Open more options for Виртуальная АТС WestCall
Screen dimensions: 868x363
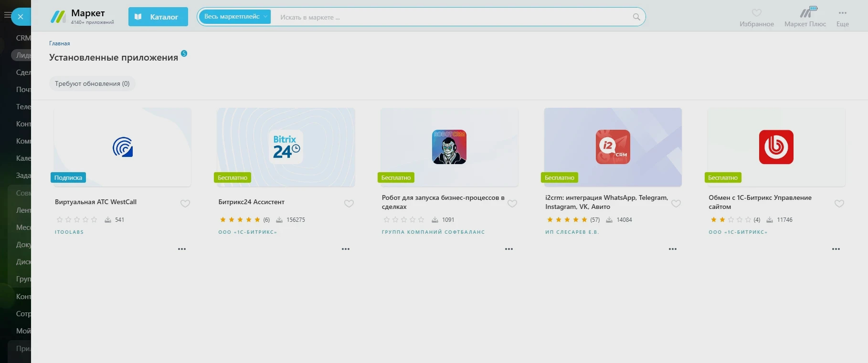(x=182, y=249)
